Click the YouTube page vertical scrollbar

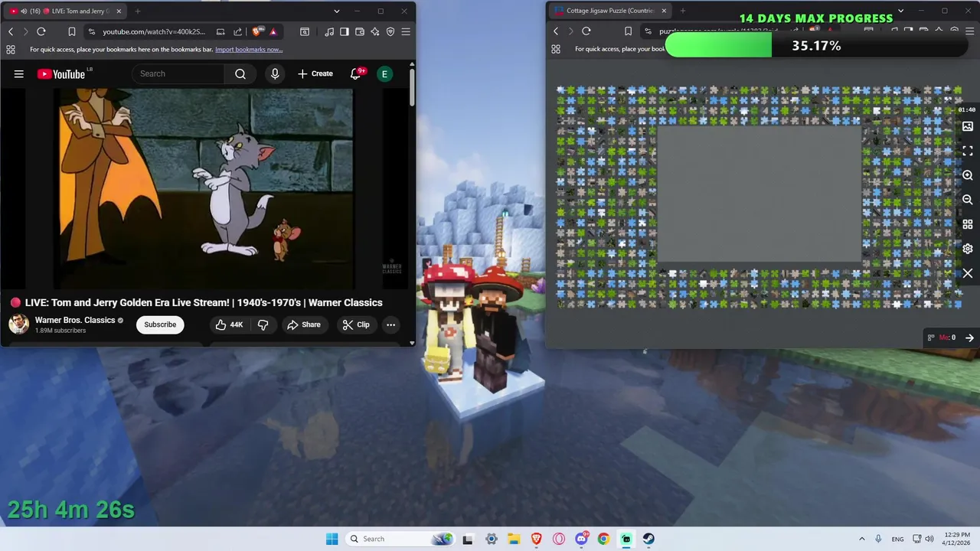click(x=412, y=88)
